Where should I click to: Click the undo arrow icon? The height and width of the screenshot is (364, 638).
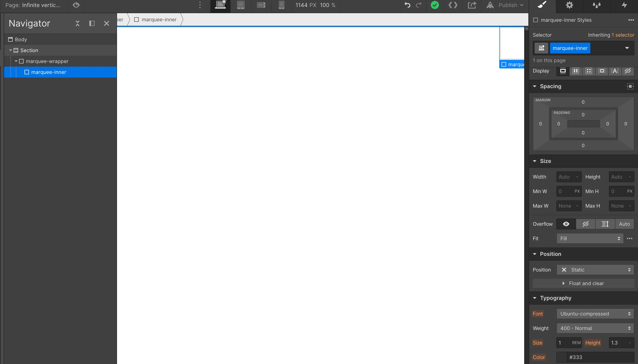click(x=407, y=5)
